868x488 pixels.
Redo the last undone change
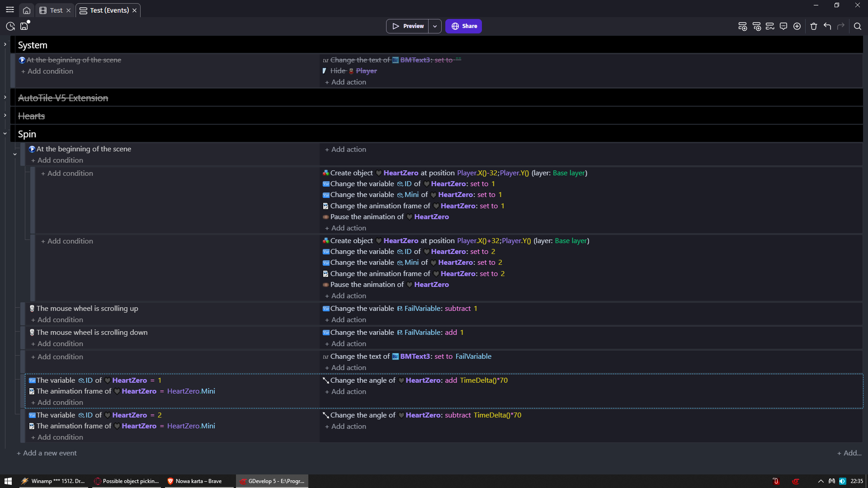click(x=841, y=26)
